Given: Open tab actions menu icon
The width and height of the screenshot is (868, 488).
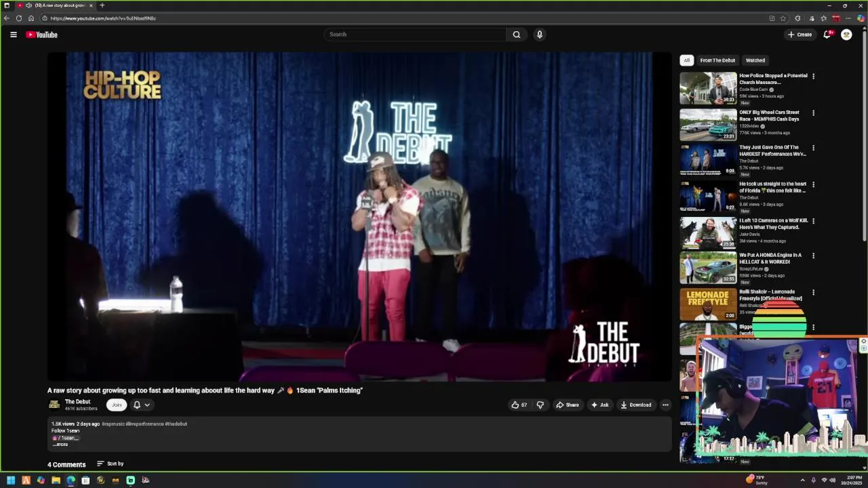Looking at the screenshot, I should pyautogui.click(x=7, y=5).
